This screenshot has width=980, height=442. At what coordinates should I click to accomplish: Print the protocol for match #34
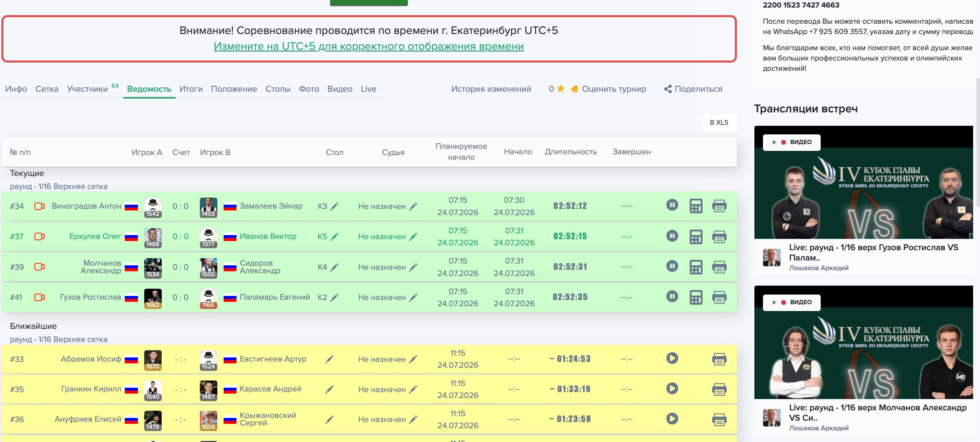pos(719,206)
